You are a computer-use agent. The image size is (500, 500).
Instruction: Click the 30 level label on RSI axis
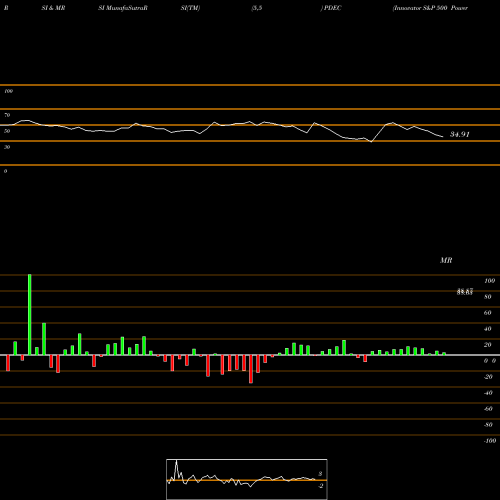coord(7,147)
